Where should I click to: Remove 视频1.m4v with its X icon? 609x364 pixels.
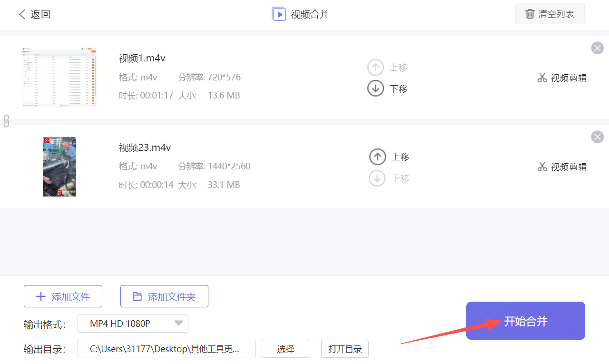coord(597,48)
